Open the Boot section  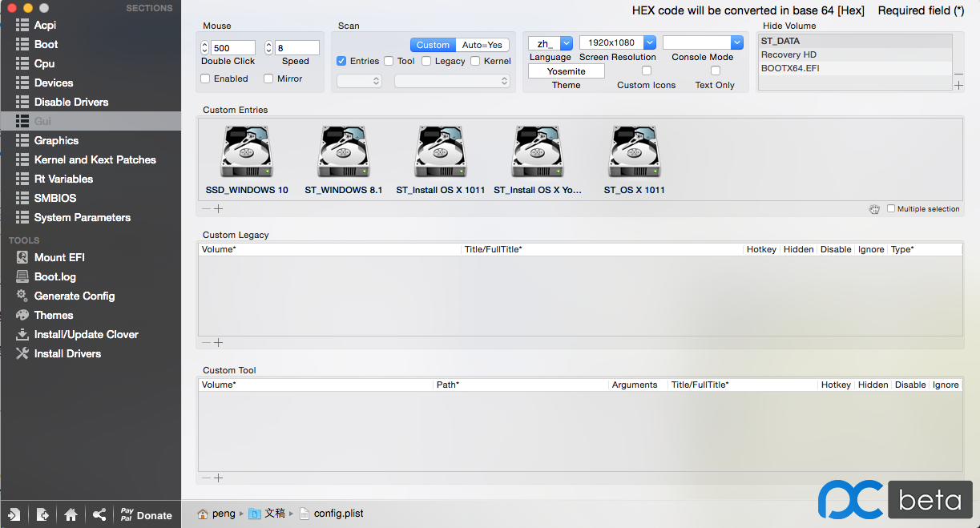pyautogui.click(x=91, y=44)
